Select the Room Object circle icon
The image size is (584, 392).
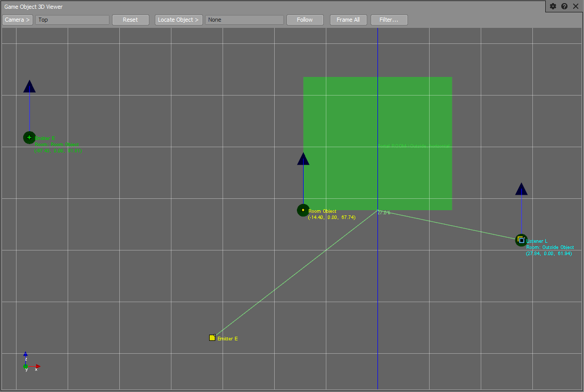point(303,210)
